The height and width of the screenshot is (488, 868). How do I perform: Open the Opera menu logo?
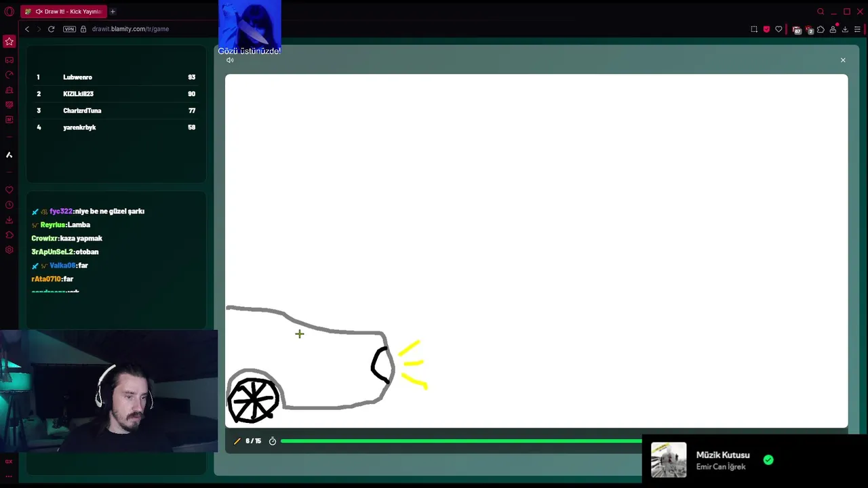point(9,12)
